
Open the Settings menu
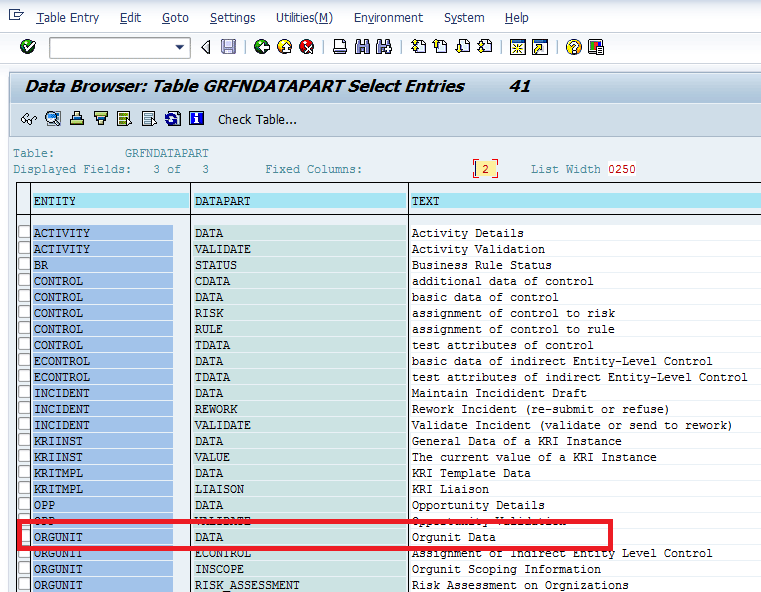click(232, 18)
